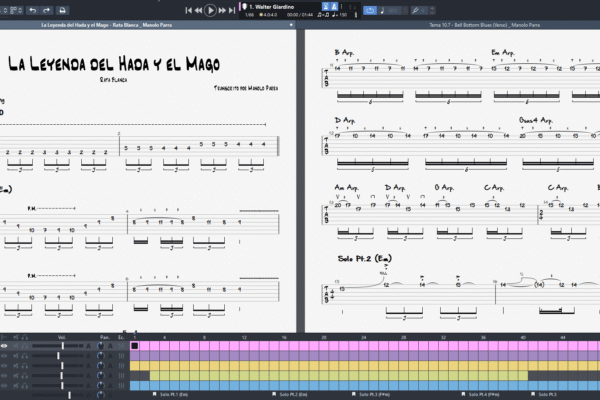Jump to the Solo Pt.1 (Em) section marker

[170, 394]
